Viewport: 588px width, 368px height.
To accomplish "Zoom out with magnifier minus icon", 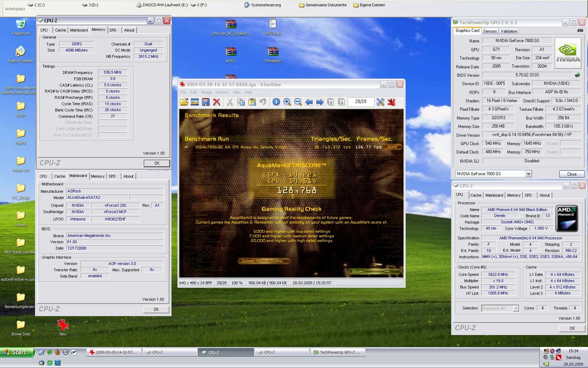I will [298, 102].
